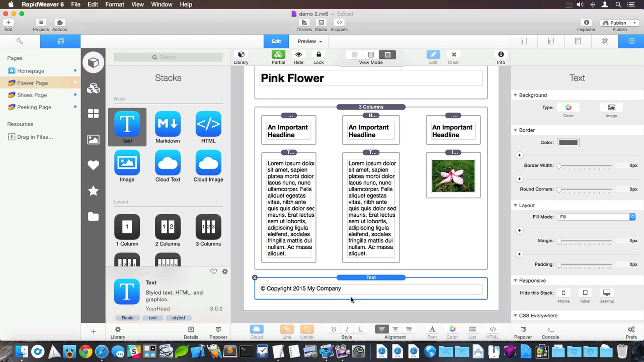The image size is (644, 362).
Task: Select the Markdown stack
Action: click(x=168, y=127)
